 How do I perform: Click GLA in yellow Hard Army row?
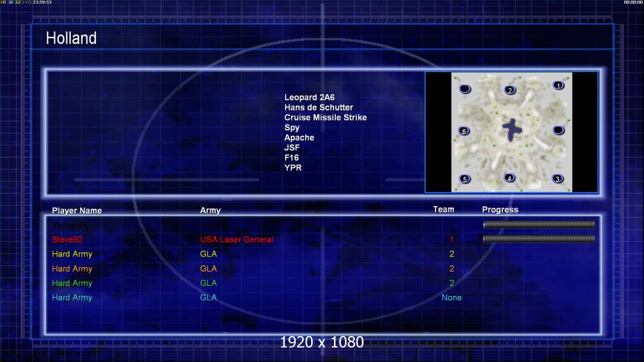coord(208,254)
